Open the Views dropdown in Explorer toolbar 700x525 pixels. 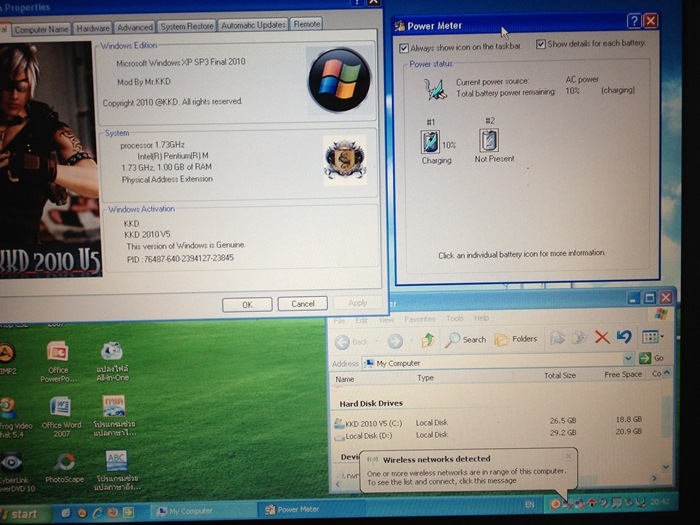tap(653, 338)
